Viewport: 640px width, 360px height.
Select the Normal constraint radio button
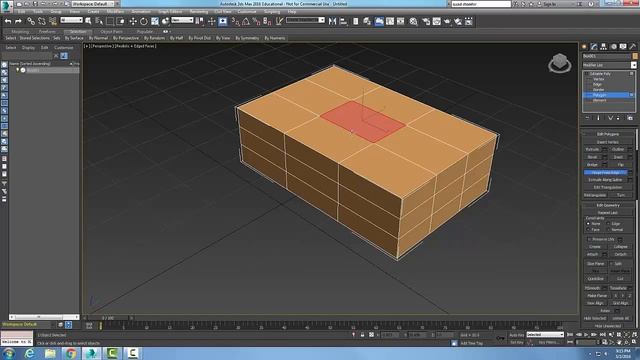pyautogui.click(x=608, y=230)
